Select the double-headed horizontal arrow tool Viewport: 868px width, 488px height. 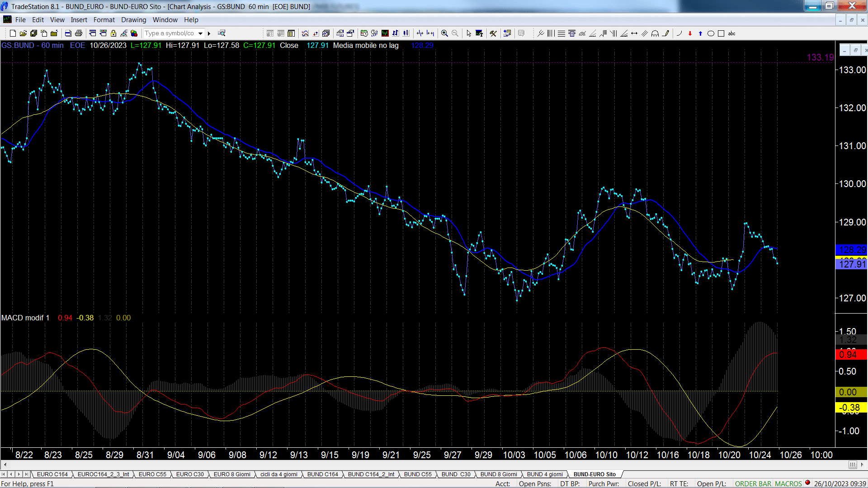click(634, 33)
